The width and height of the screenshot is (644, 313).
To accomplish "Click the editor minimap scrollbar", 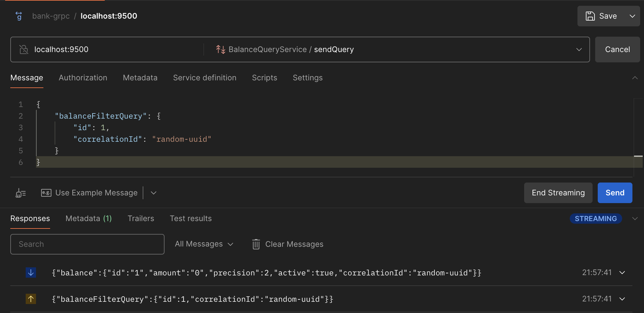I will click(638, 138).
